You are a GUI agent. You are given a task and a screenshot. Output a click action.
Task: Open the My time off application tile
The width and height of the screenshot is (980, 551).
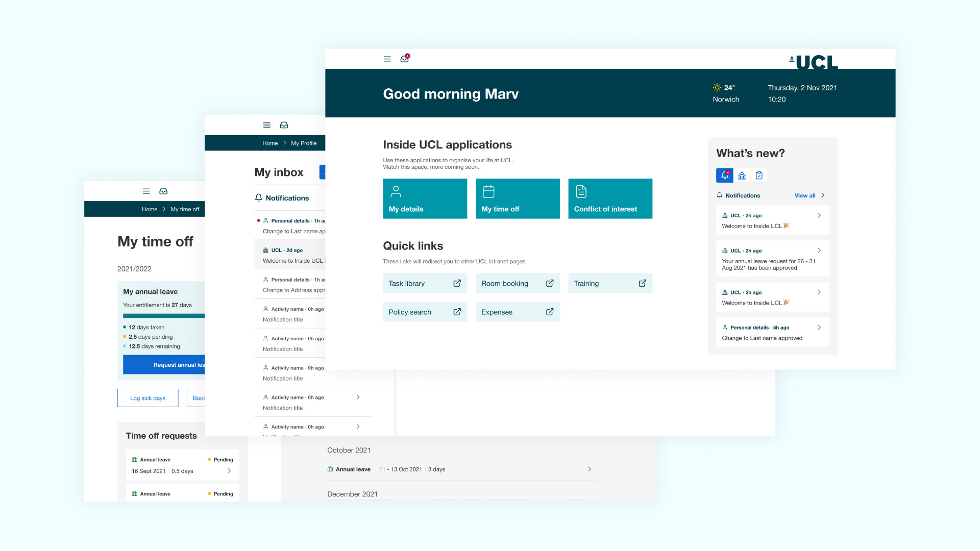518,198
